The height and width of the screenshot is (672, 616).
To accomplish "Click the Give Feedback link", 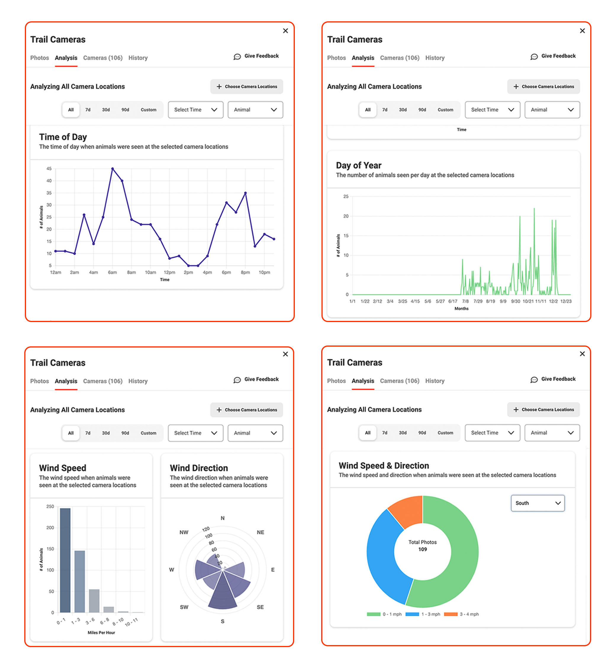I will [x=261, y=56].
